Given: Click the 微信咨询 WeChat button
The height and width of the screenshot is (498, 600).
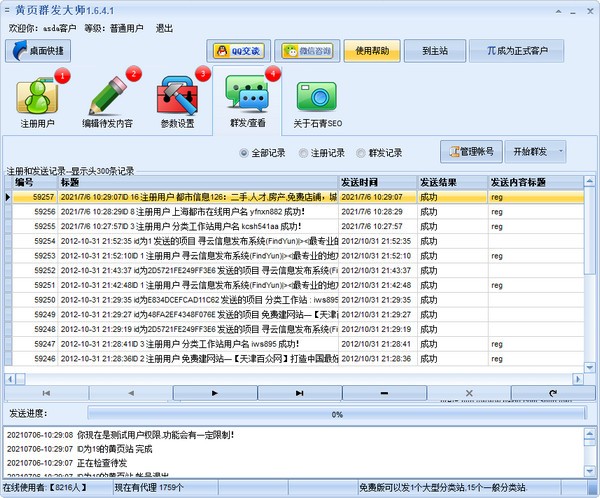Looking at the screenshot, I should click(306, 50).
